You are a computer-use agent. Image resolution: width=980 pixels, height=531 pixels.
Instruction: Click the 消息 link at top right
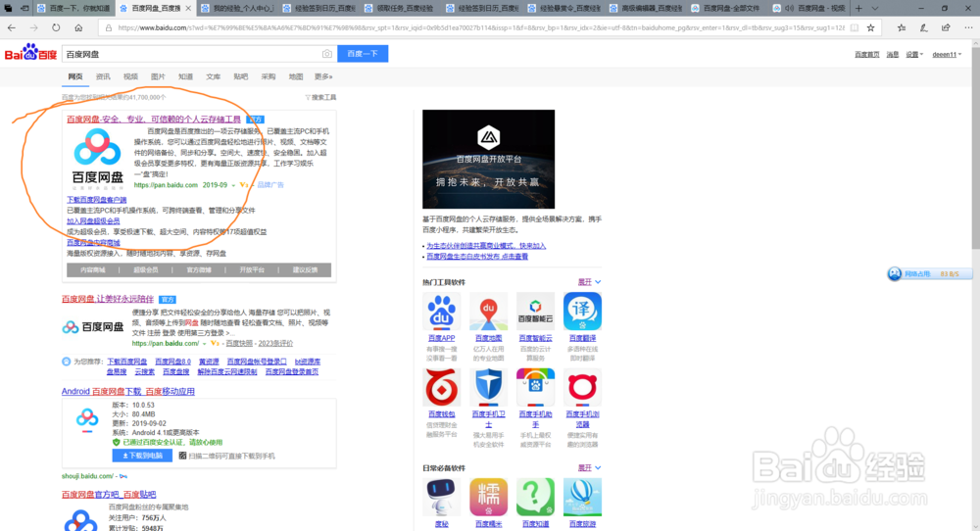tap(893, 54)
